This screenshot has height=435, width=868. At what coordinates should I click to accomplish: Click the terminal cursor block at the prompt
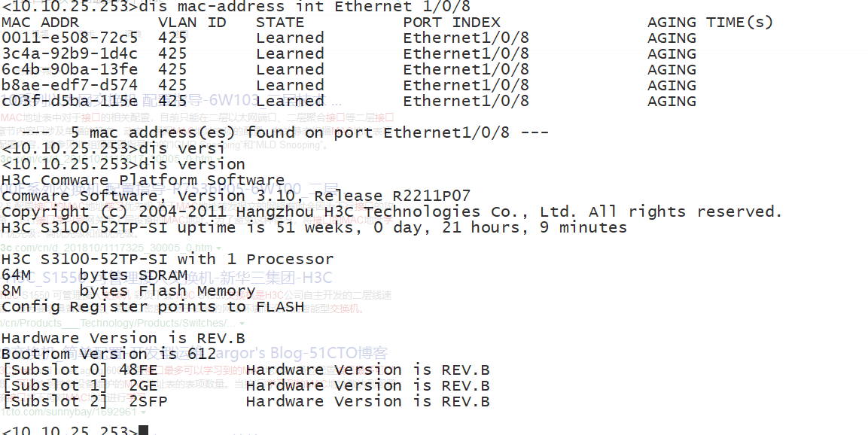(143, 430)
